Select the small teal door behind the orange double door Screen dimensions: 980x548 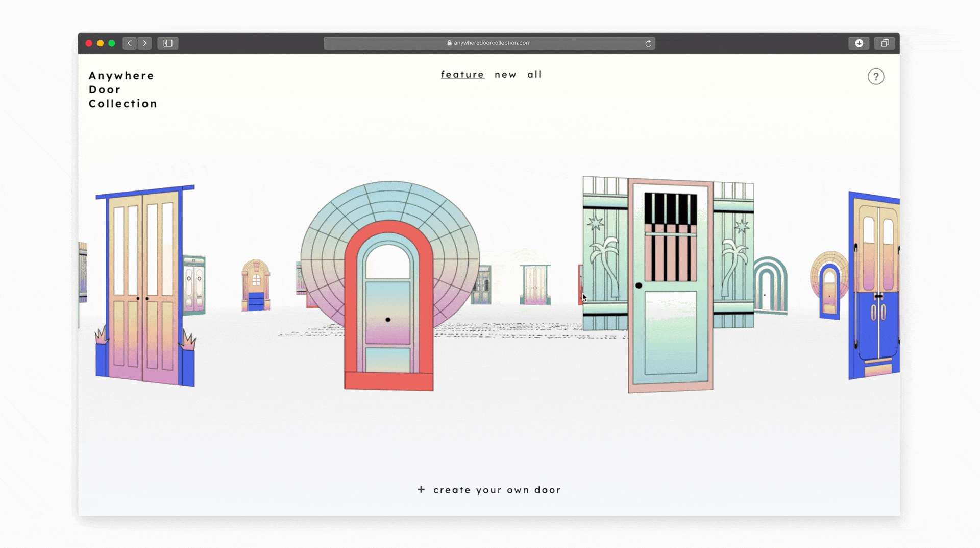coord(194,284)
